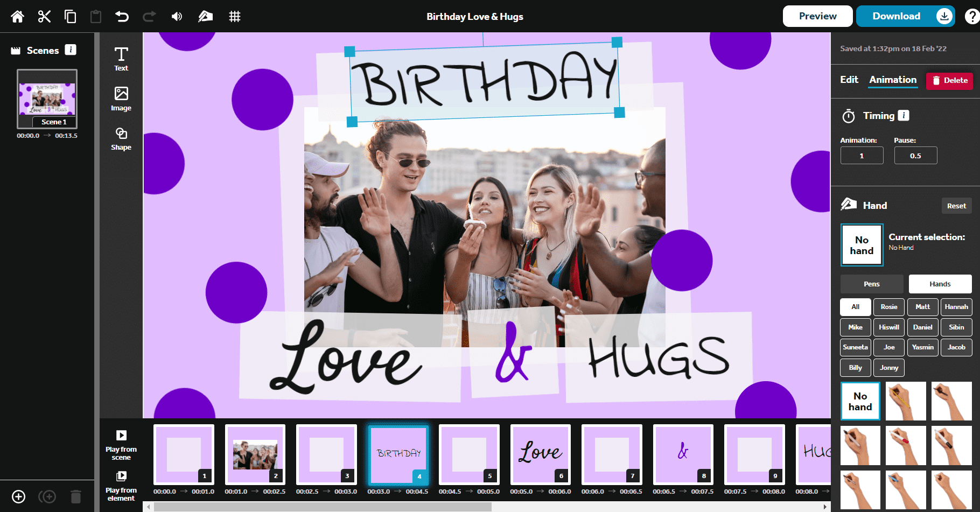Click the timeline horizontal scrollbar

click(x=323, y=507)
